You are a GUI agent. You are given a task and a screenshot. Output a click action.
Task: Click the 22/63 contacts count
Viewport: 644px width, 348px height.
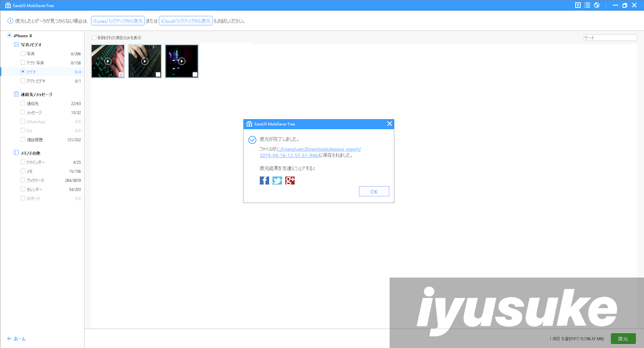pos(76,103)
